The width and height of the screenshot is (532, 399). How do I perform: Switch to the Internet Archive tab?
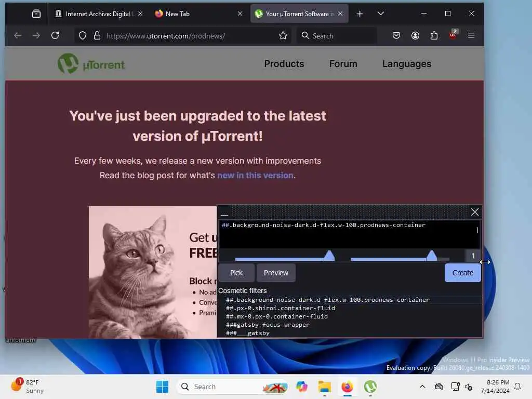[98, 14]
